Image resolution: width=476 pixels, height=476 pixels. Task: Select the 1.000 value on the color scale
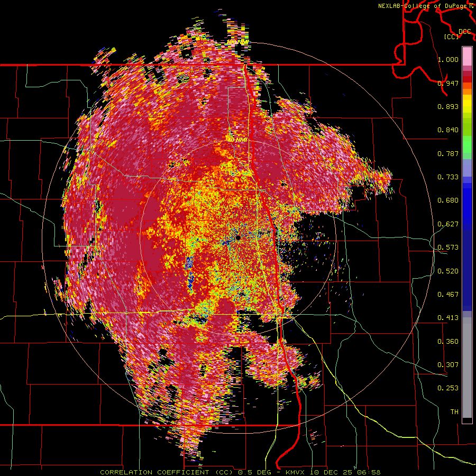(x=448, y=59)
